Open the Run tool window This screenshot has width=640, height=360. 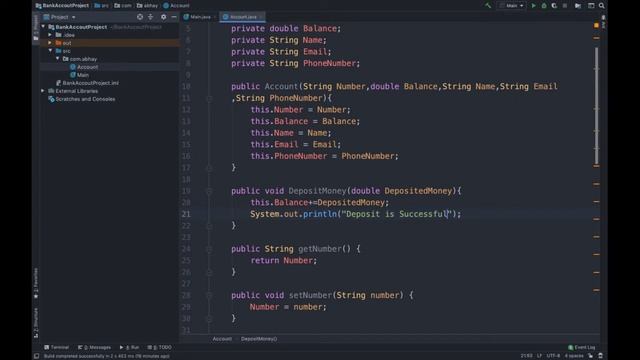tap(129, 347)
